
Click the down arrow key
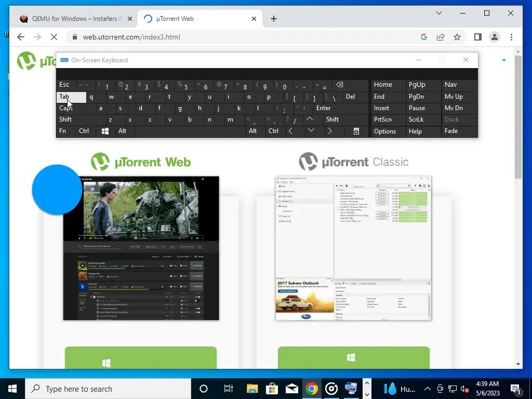[x=311, y=130]
